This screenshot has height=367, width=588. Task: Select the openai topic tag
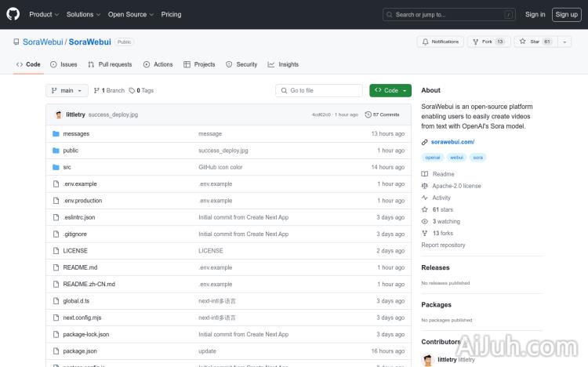[x=433, y=158]
